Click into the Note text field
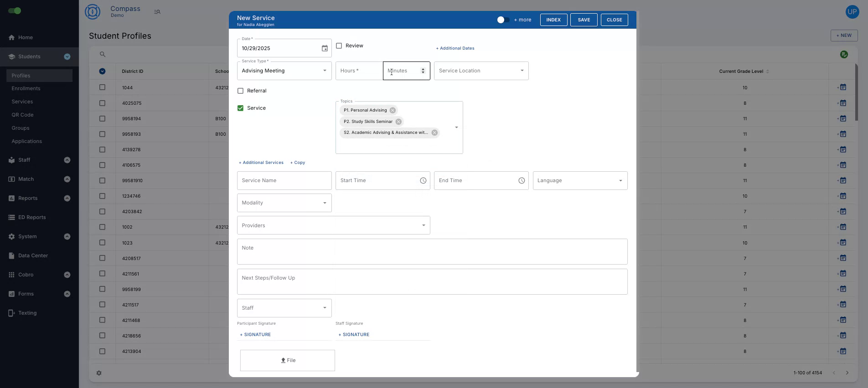868x388 pixels. pos(432,252)
